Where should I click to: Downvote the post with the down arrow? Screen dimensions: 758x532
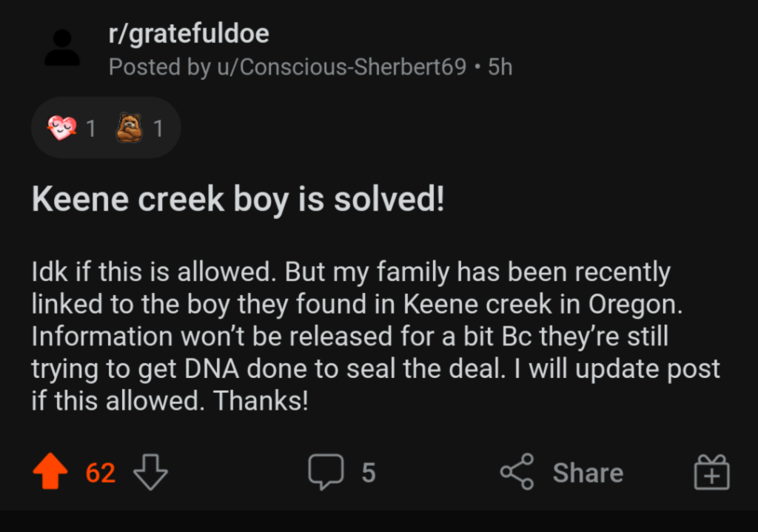coord(150,472)
